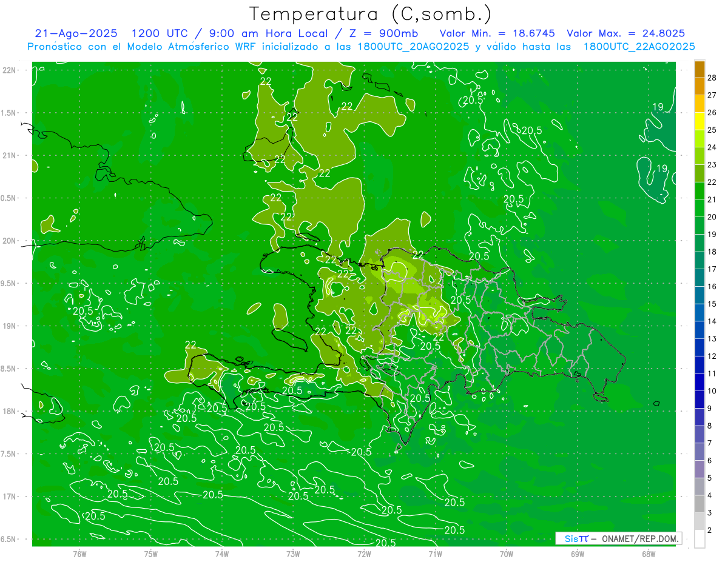This screenshot has width=728, height=562.
Task: Click 'Valor Max. = 24.8025' text
Action: click(625, 34)
